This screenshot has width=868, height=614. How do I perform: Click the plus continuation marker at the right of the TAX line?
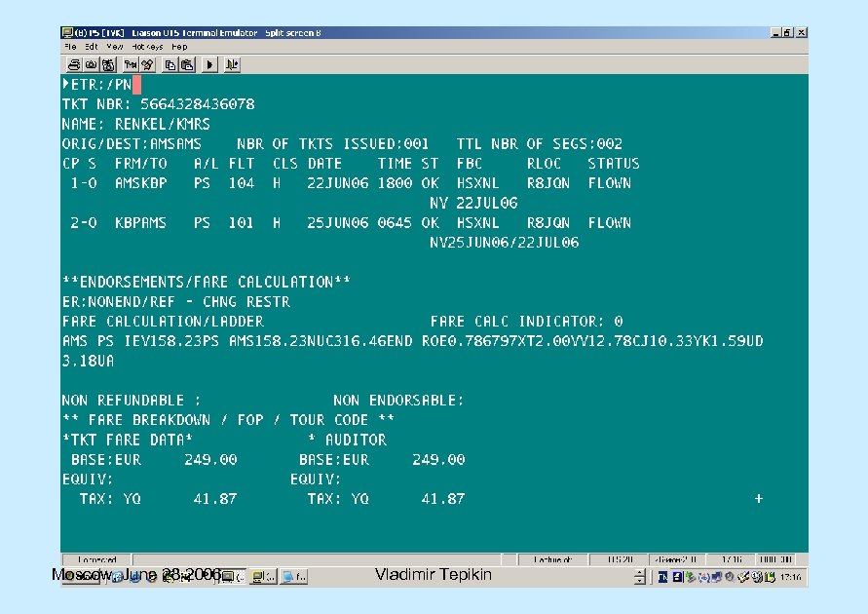[758, 499]
